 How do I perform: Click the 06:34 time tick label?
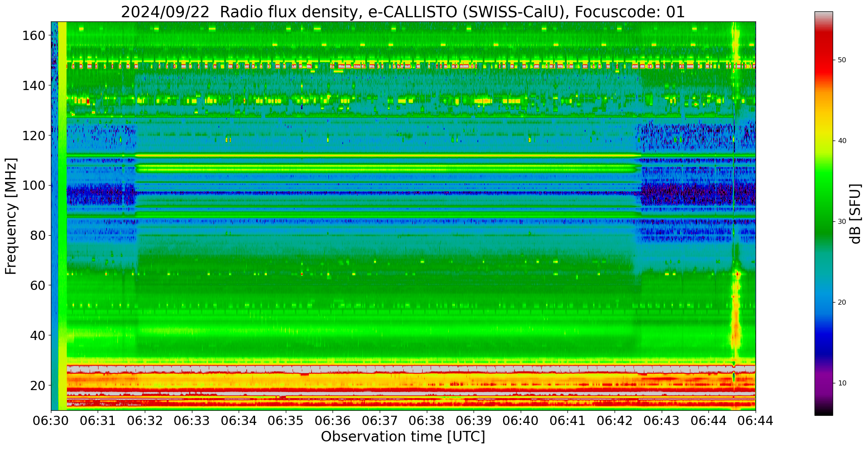tap(239, 421)
